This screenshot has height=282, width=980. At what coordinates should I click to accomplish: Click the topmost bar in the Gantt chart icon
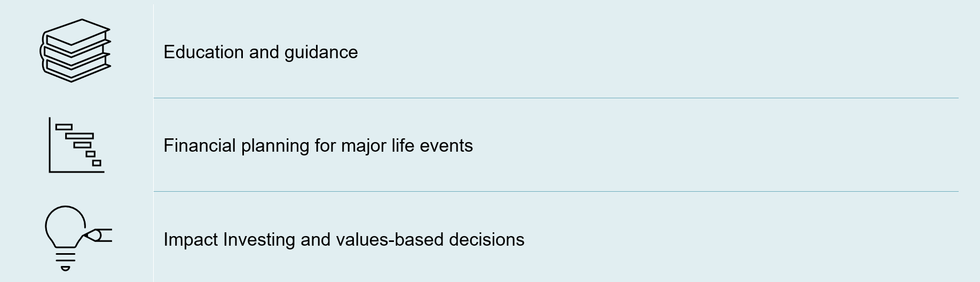64,127
